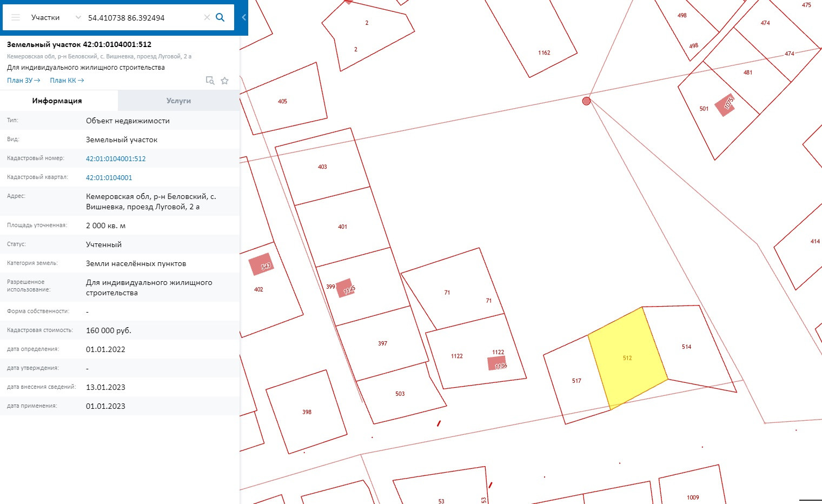
Task: Select the highlighted parcel 512
Action: pyautogui.click(x=627, y=358)
